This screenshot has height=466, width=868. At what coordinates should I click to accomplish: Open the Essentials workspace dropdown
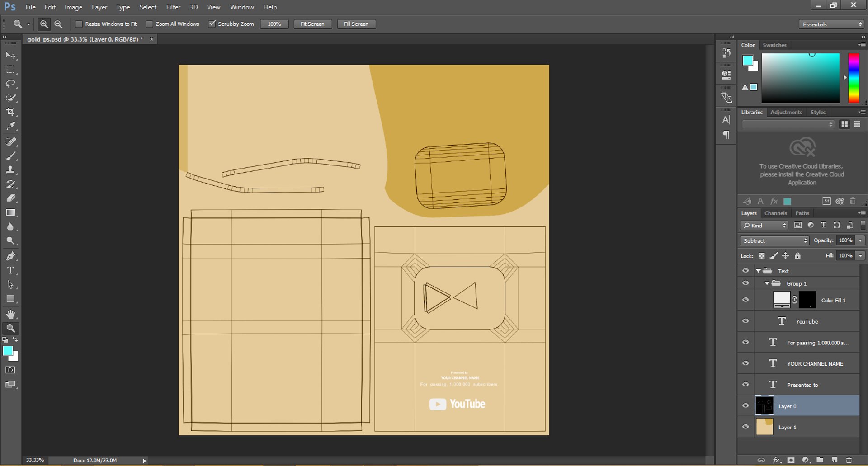(x=831, y=24)
